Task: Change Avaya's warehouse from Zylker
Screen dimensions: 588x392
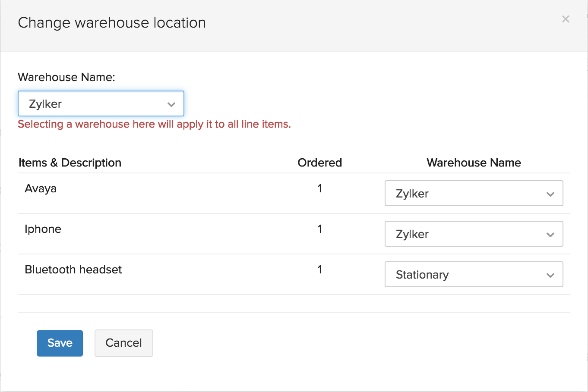Action: pyautogui.click(x=474, y=193)
